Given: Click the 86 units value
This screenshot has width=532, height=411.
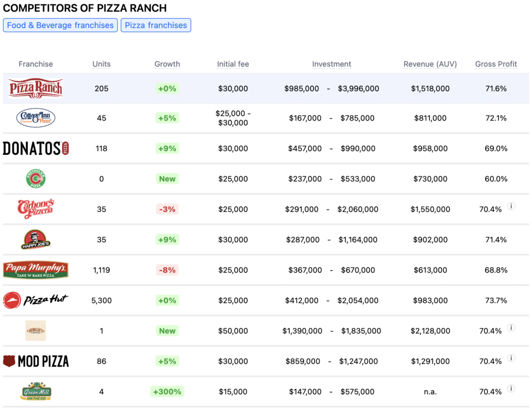Looking at the screenshot, I should (101, 361).
